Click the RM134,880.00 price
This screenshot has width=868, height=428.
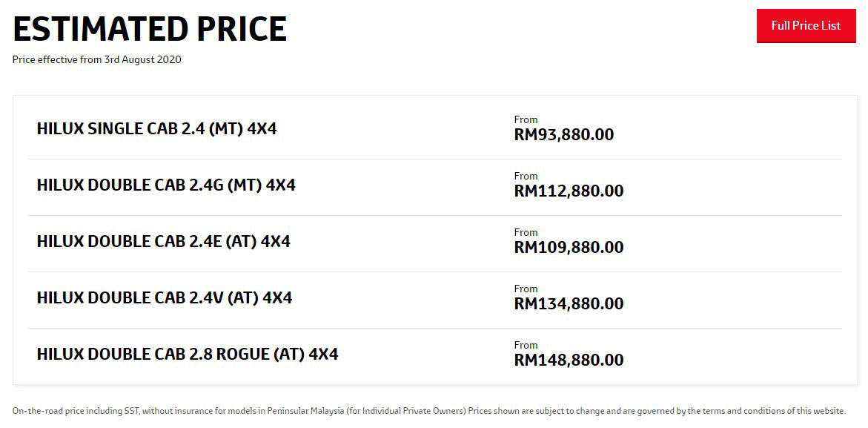(x=569, y=304)
